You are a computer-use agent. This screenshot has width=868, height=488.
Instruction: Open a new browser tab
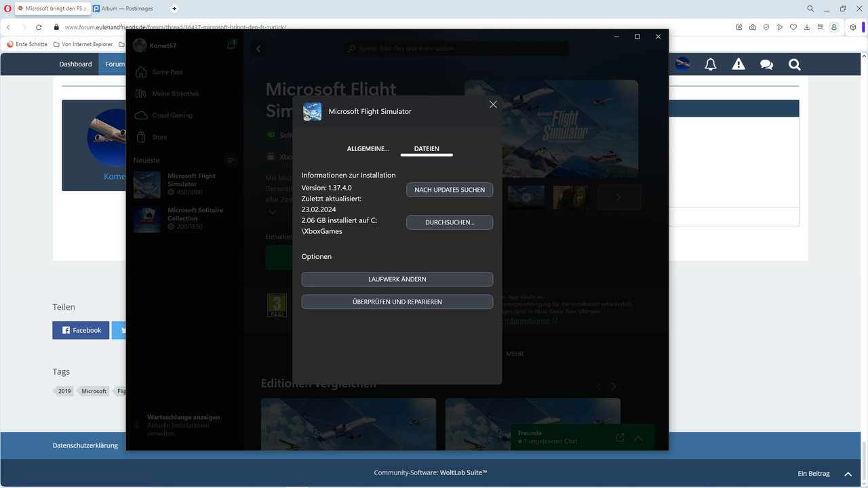(x=174, y=9)
